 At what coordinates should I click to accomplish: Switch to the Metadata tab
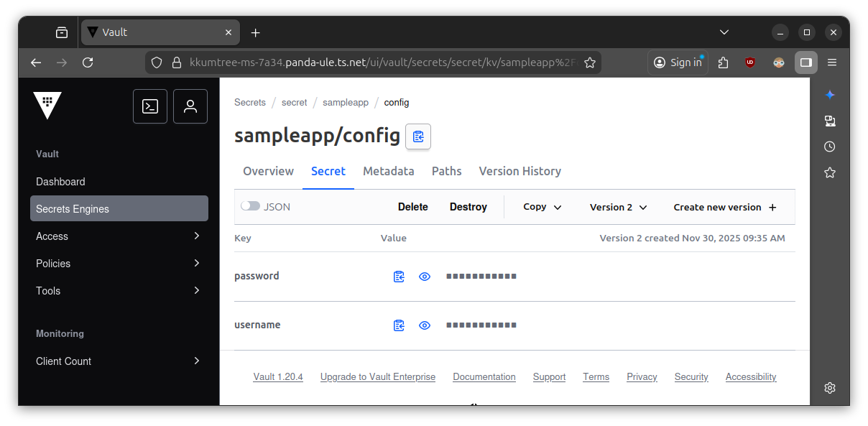[x=389, y=171]
